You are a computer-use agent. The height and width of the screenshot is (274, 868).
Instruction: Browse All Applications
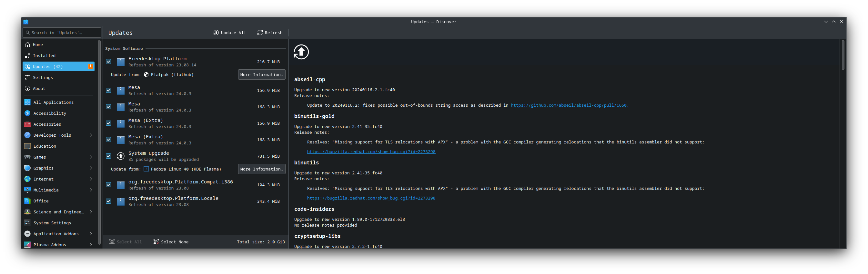pos(59,102)
